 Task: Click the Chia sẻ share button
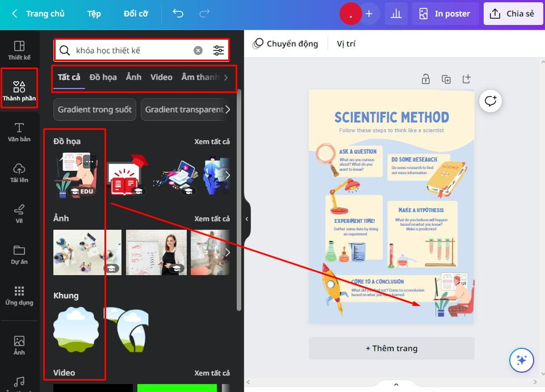click(x=513, y=14)
